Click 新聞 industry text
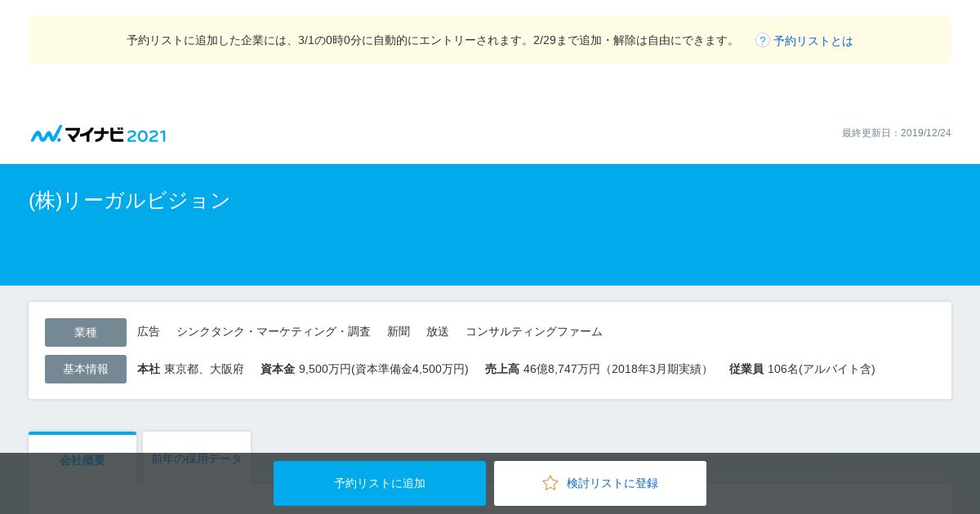This screenshot has height=514, width=980. pyautogui.click(x=399, y=331)
